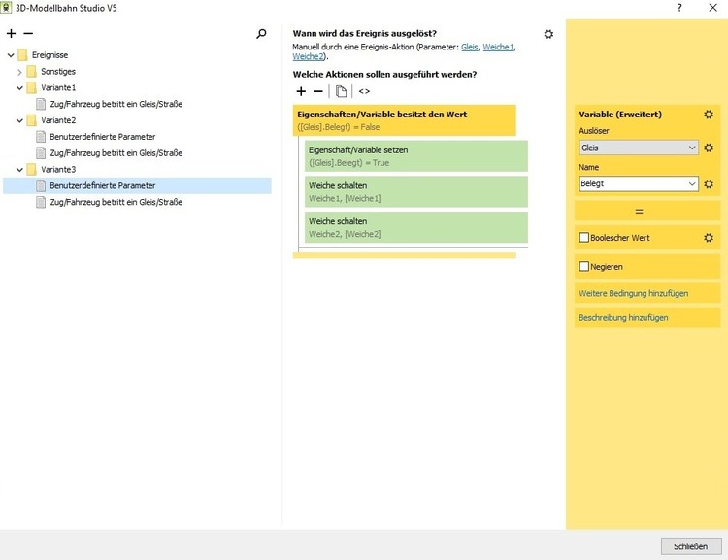Image resolution: width=728 pixels, height=560 pixels.
Task: Select the 'Weiche schalten' Weiche2 action block
Action: 416,227
